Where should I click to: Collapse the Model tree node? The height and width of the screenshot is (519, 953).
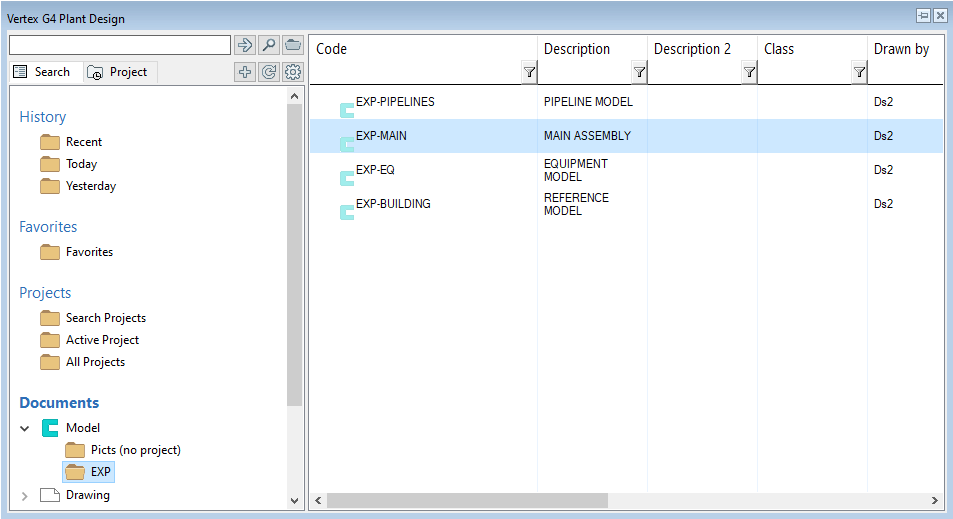pyautogui.click(x=25, y=428)
